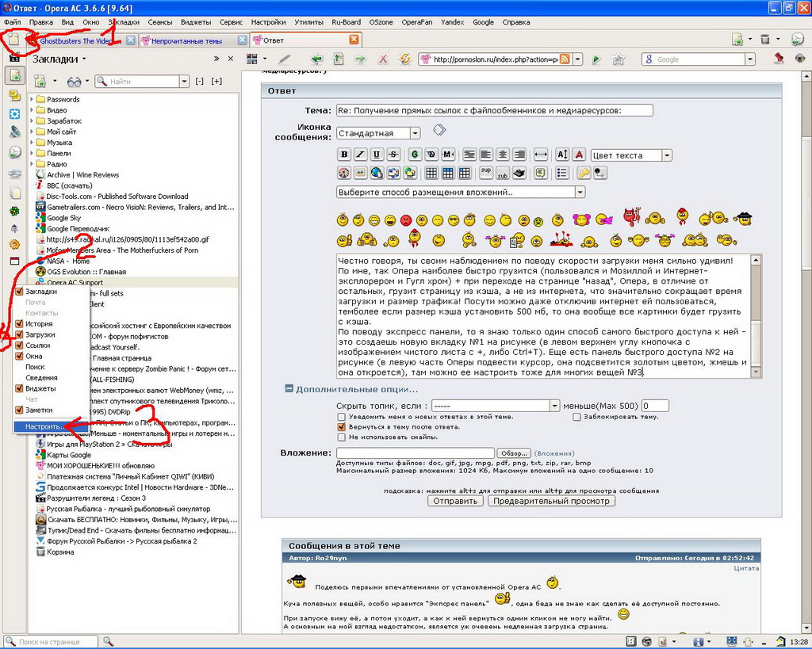The height and width of the screenshot is (649, 812).
Task: Open the Файл menu
Action: [13, 22]
